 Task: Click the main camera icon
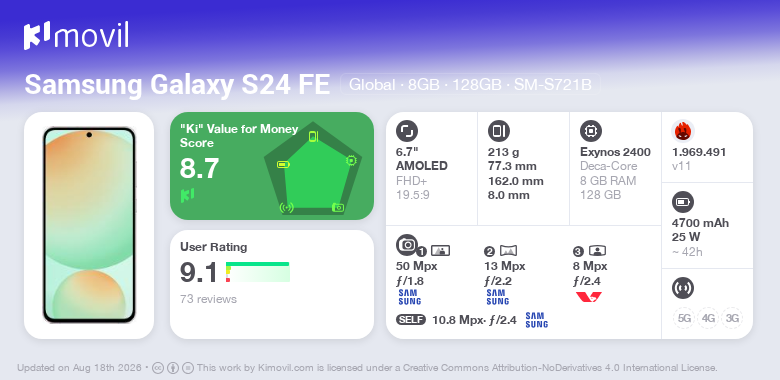click(x=407, y=244)
